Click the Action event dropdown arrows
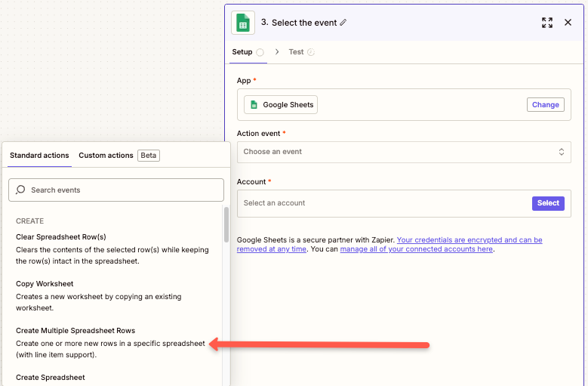Viewport: 588px width, 386px height. pyautogui.click(x=561, y=152)
